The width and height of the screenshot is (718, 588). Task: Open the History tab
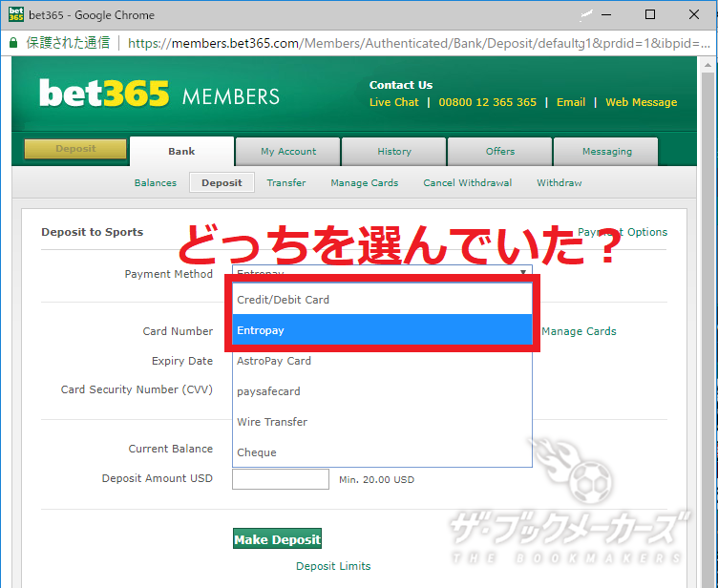coord(393,152)
